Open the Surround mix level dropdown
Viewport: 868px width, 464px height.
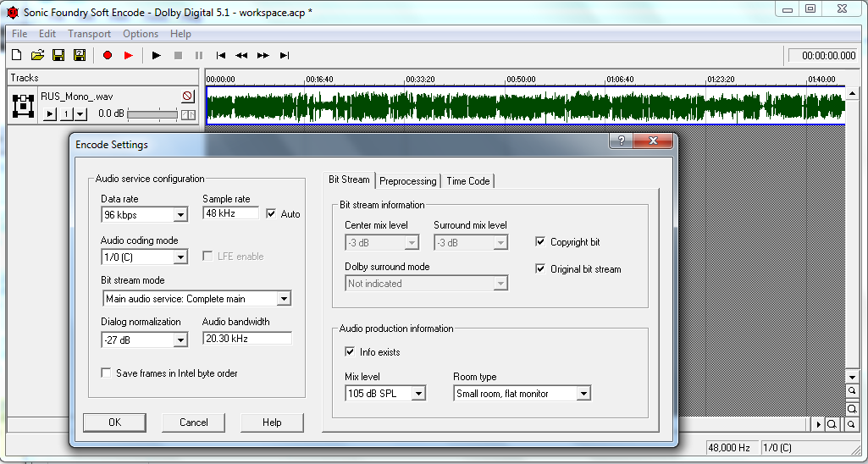coord(500,242)
